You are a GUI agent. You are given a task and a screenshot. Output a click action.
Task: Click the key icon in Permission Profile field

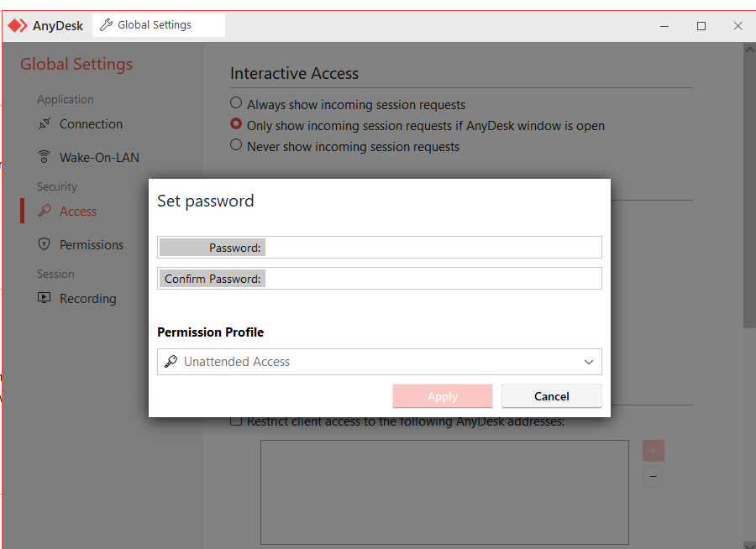click(171, 362)
